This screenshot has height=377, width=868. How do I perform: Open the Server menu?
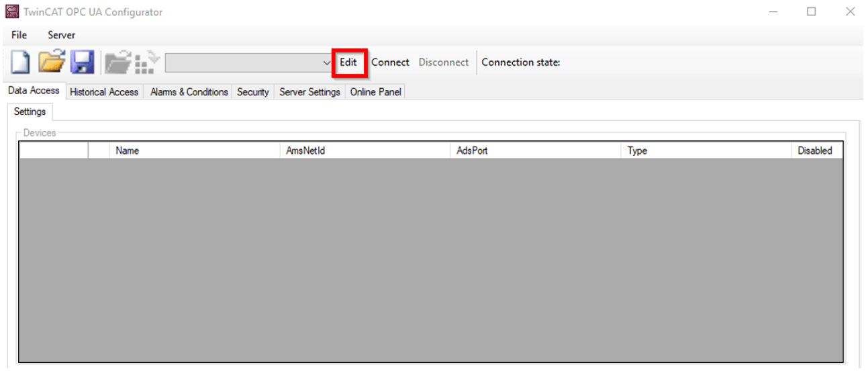click(x=61, y=35)
